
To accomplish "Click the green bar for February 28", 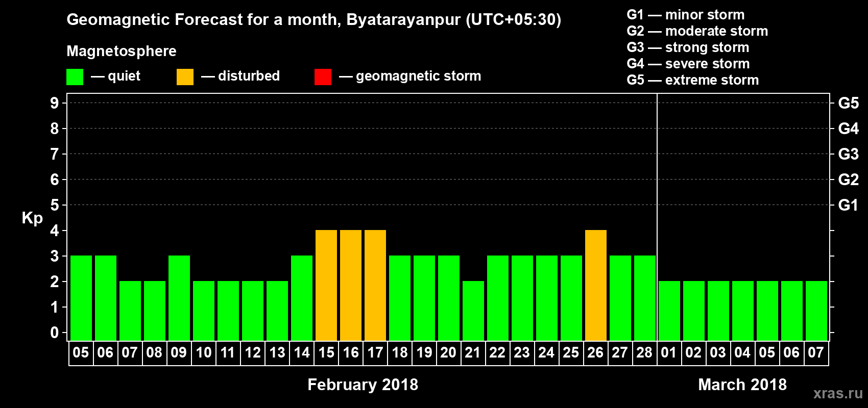I will coord(645,298).
